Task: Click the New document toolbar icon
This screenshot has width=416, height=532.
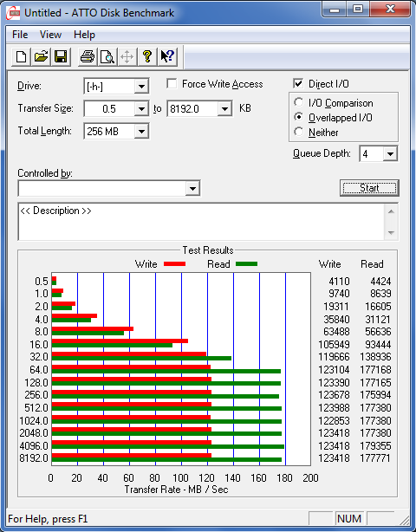Action: (21, 56)
